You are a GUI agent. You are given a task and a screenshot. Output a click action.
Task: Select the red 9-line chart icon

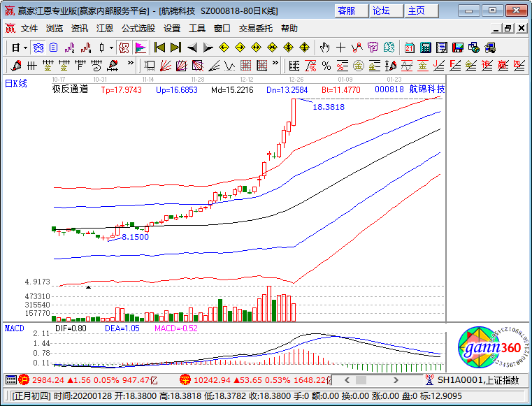pos(86,48)
